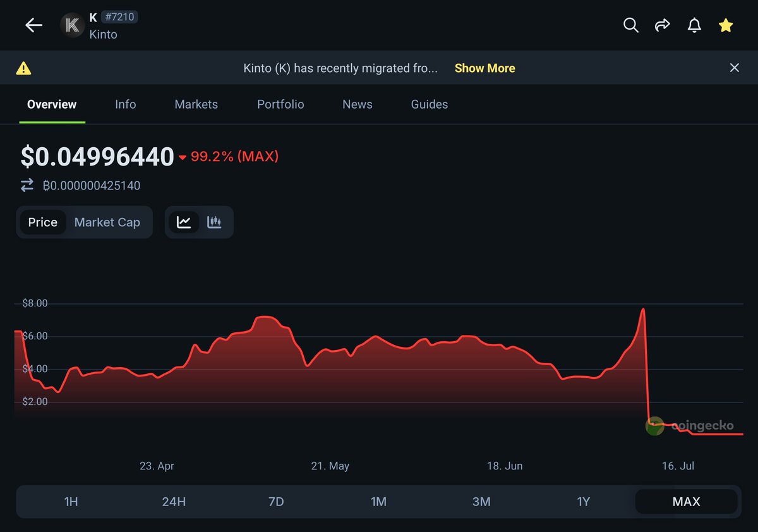Toggle the yellow favorite star
This screenshot has width=758, height=532.
pyautogui.click(x=726, y=25)
